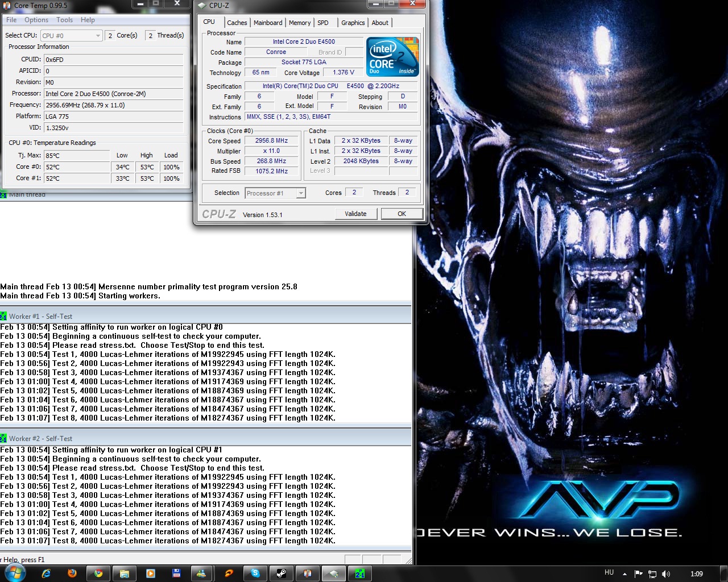Viewport: 728px width, 582px height.
Task: Open Core Temp File menu
Action: click(x=11, y=20)
